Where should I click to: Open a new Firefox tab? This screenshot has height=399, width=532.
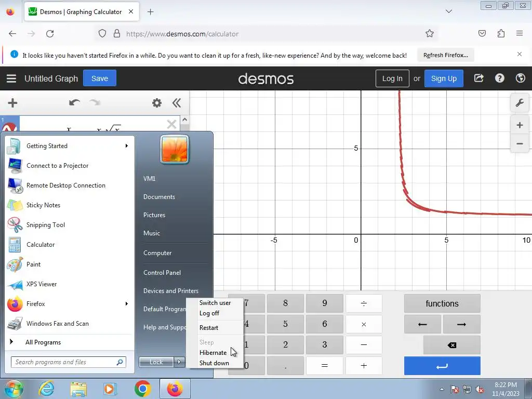[x=150, y=12]
